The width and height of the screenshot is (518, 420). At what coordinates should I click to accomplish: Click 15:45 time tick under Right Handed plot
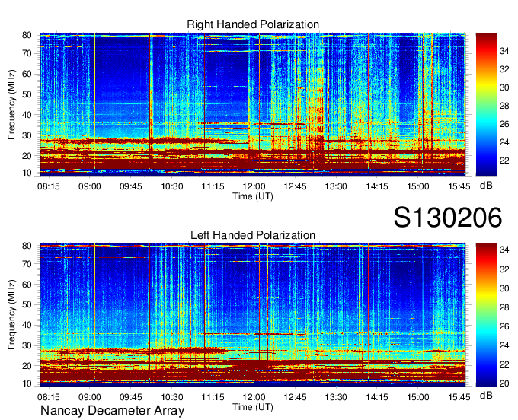pos(459,186)
